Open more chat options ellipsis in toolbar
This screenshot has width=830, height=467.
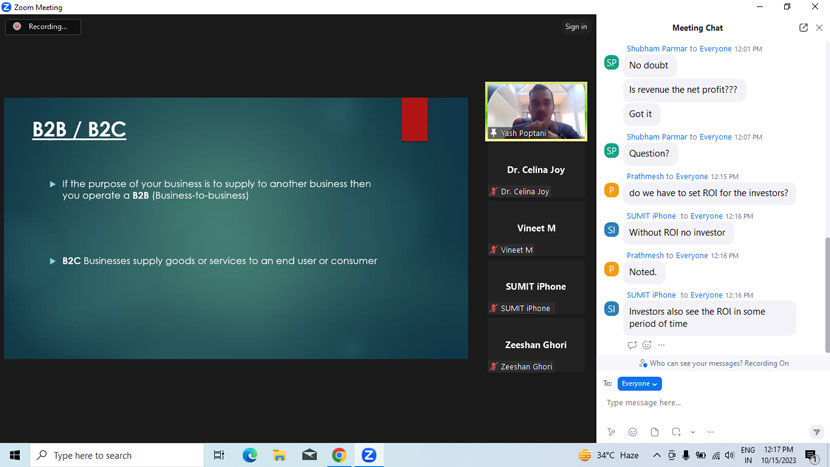point(711,432)
